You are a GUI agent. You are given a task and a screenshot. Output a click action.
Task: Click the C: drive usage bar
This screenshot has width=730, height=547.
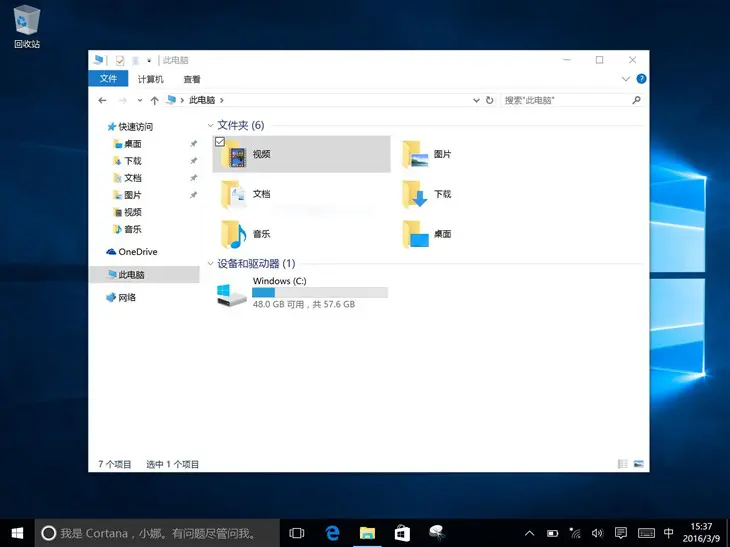pos(320,292)
